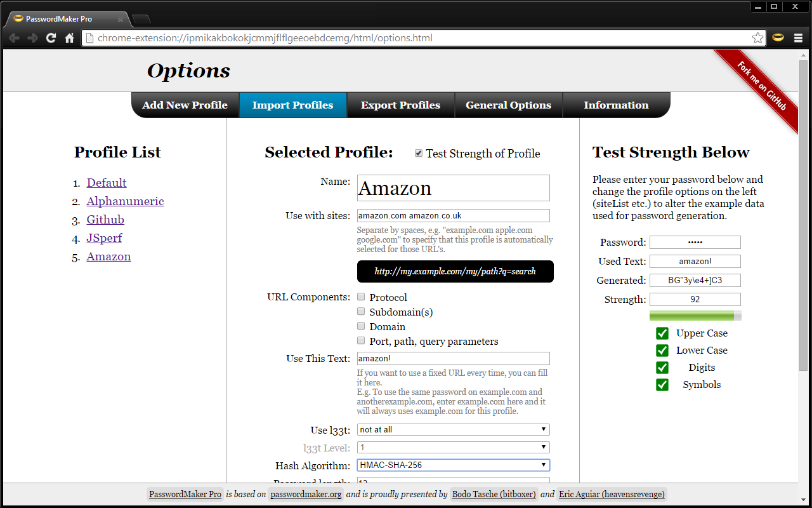Click the green strength progress bar

(695, 316)
